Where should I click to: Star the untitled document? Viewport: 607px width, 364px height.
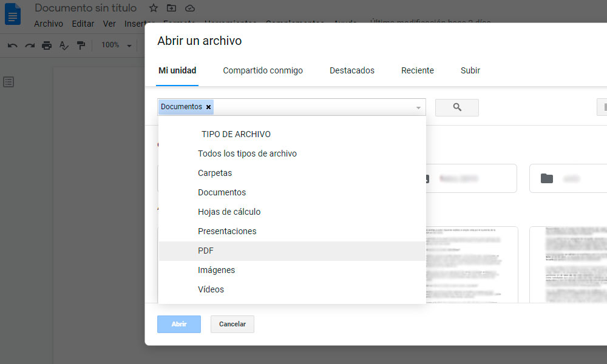(x=153, y=8)
